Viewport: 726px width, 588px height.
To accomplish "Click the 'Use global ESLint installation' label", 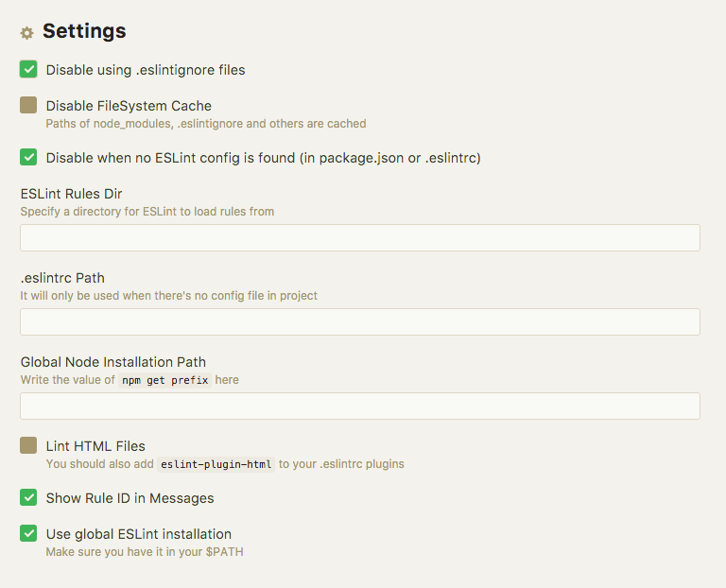I will tap(138, 534).
